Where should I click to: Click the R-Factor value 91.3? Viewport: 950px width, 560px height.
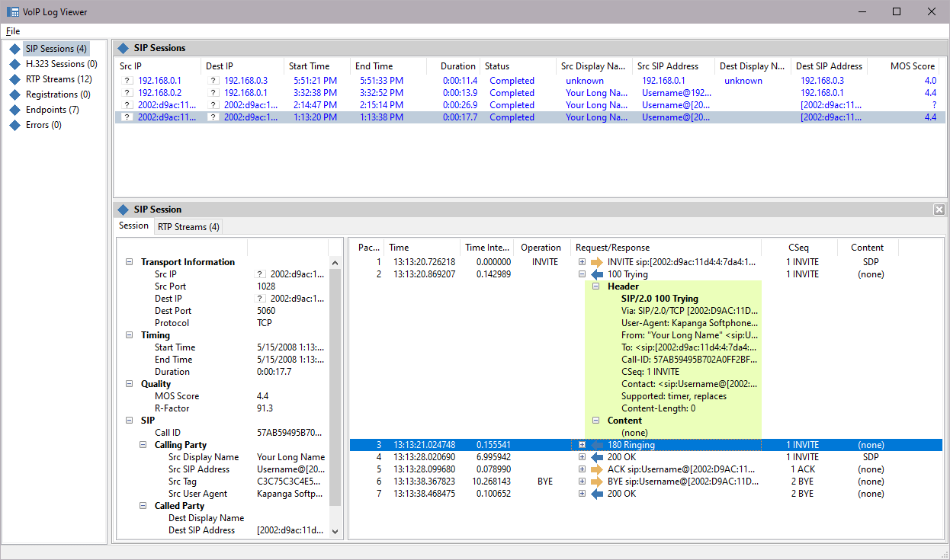click(265, 408)
